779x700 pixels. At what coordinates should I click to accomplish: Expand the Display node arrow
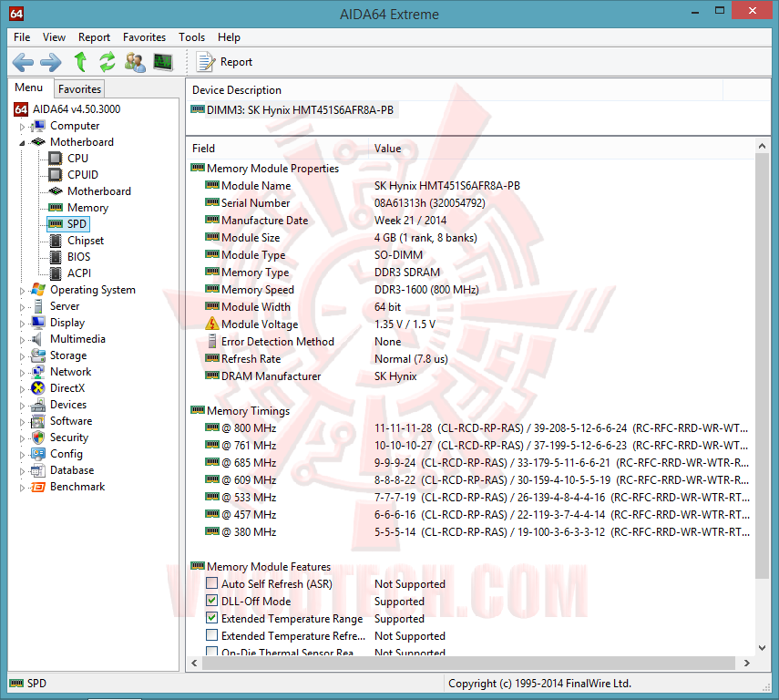coord(22,324)
